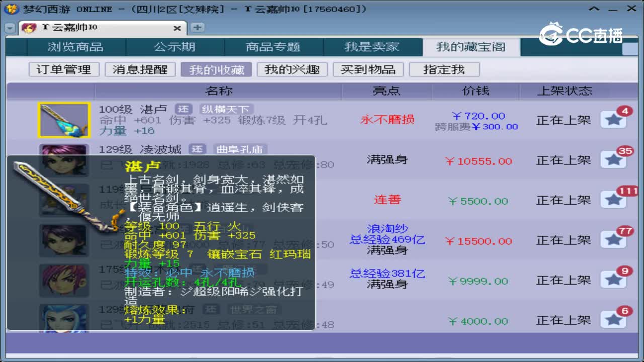Click the 跨服费 ￥300.00 fee text
644x362 pixels.
click(x=476, y=127)
